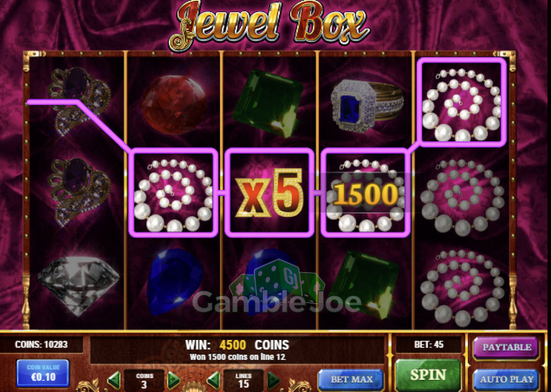Screen dimensions: 551x392
Task: Click the red ruby gem symbol
Action: coord(174,105)
